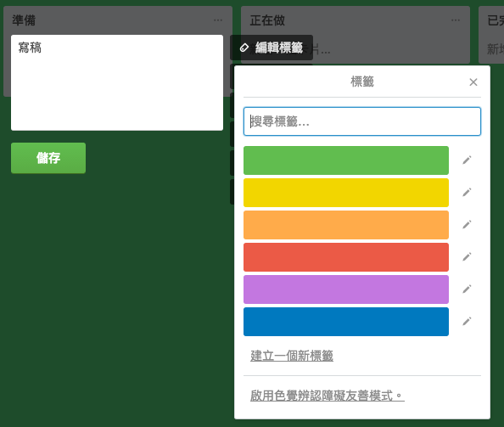Edit the red label with pencil icon
504x427 pixels.
467,257
